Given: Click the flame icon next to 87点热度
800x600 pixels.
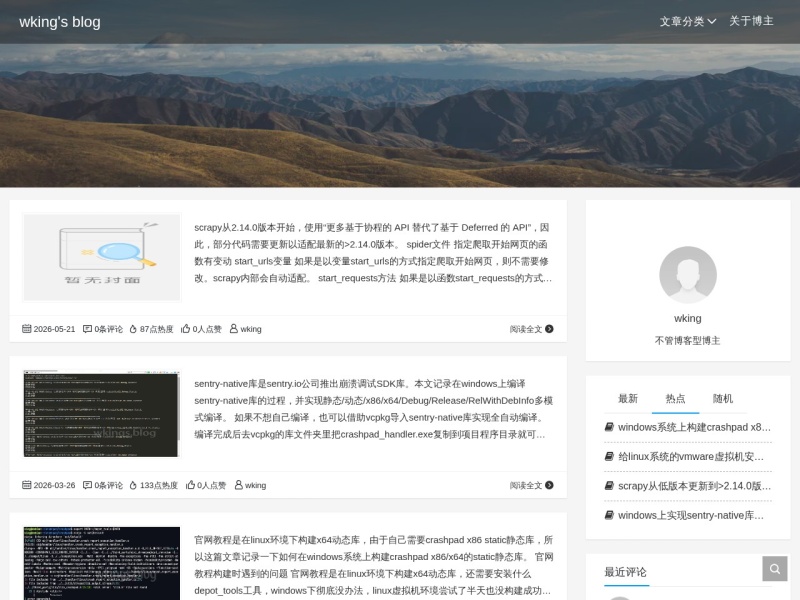Looking at the screenshot, I should pos(133,329).
